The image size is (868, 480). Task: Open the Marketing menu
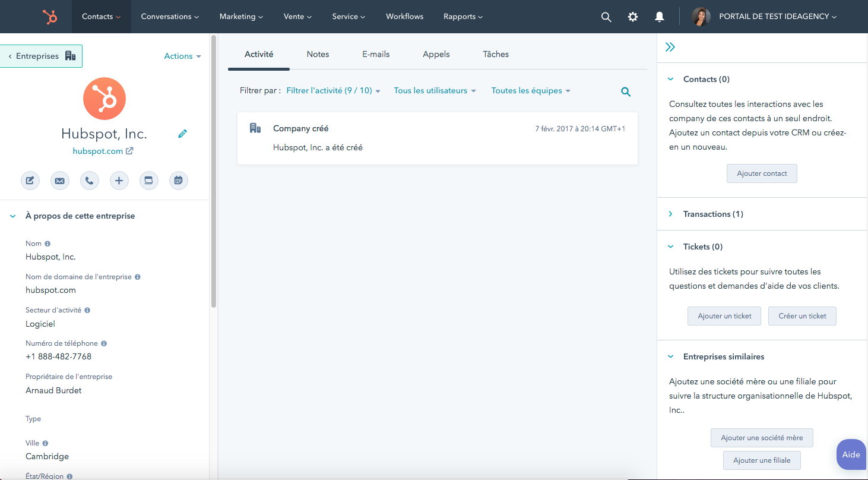pyautogui.click(x=241, y=17)
